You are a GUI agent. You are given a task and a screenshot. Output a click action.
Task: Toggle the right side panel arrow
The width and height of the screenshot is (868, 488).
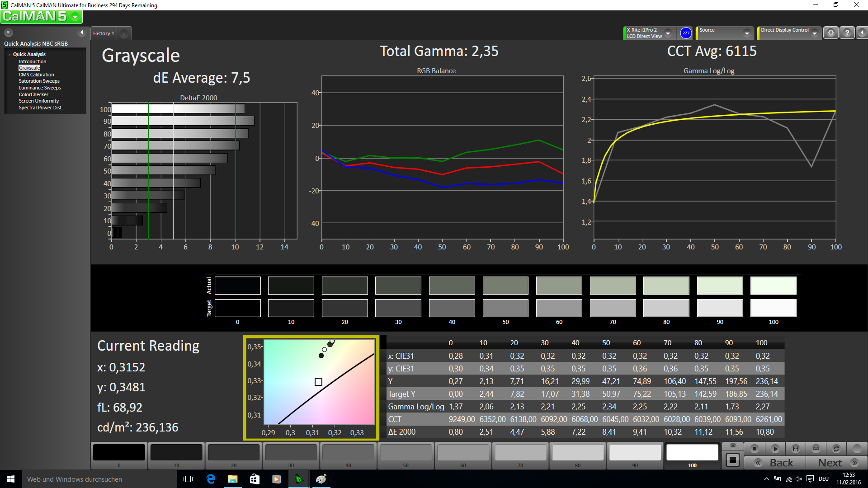click(862, 33)
